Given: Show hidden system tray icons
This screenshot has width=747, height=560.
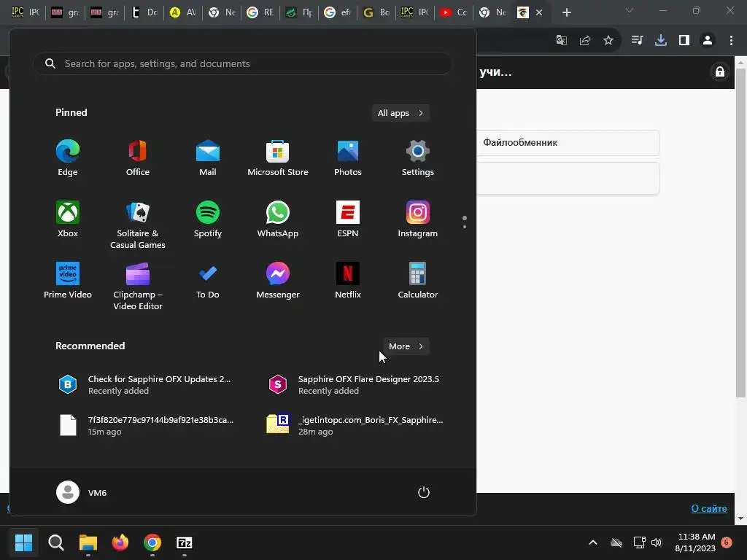Looking at the screenshot, I should (593, 542).
